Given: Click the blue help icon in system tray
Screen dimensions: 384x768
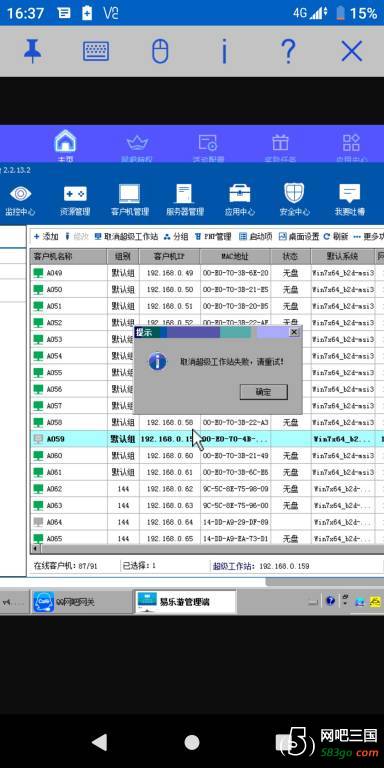Looking at the screenshot, I should tap(330, 601).
